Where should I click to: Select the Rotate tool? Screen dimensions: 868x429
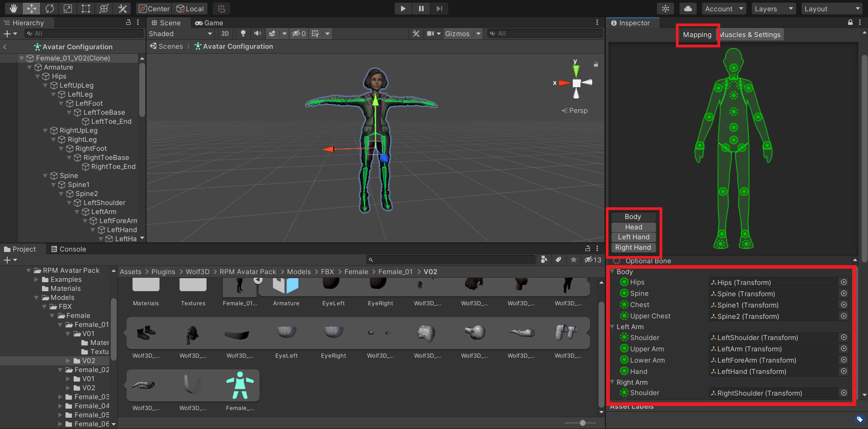pos(50,9)
